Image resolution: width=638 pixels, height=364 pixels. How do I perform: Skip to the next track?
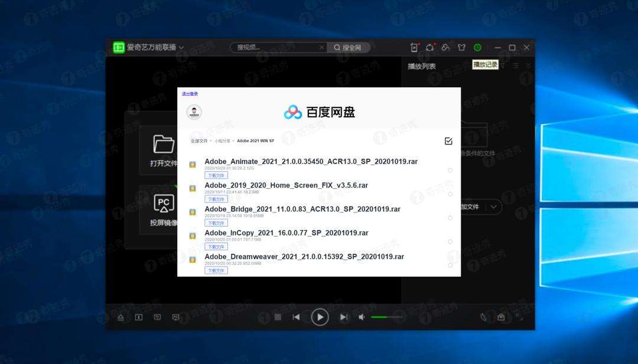343,317
